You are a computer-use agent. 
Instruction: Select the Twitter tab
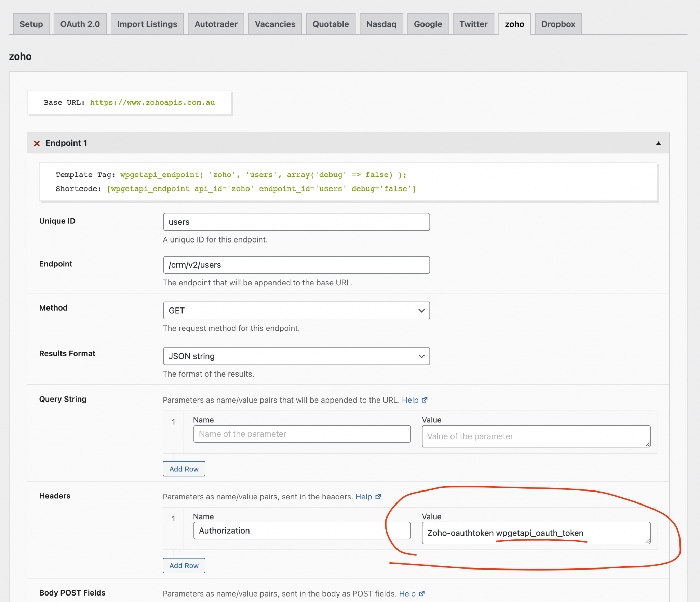point(473,24)
